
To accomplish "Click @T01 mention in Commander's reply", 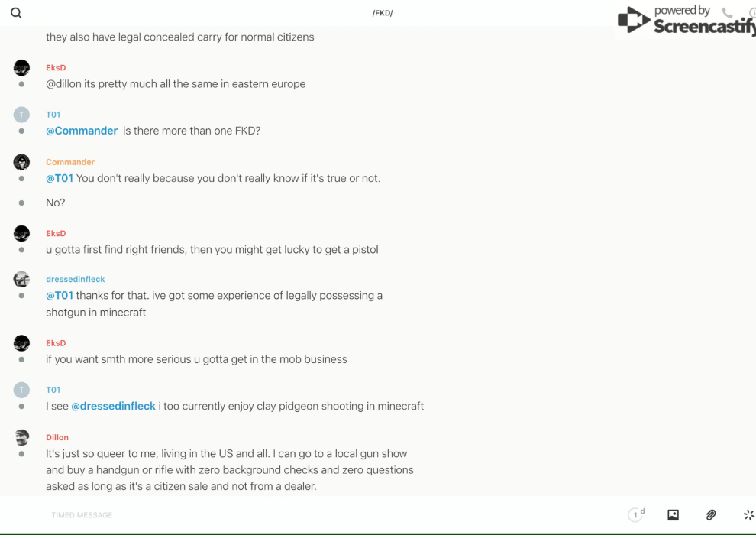I will pos(60,178).
